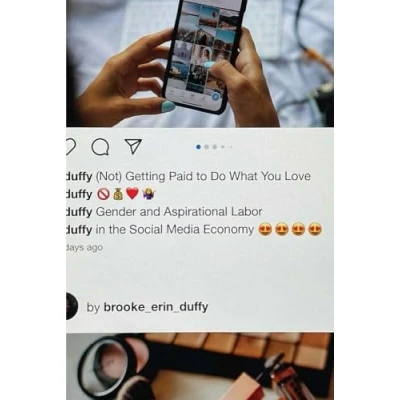Tap the username before '(Not) Getting Paid'

point(79,176)
